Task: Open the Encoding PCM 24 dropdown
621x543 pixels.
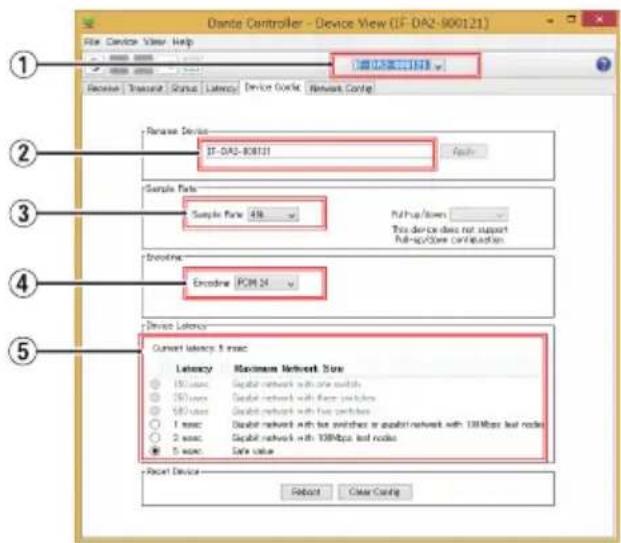Action: click(266, 283)
